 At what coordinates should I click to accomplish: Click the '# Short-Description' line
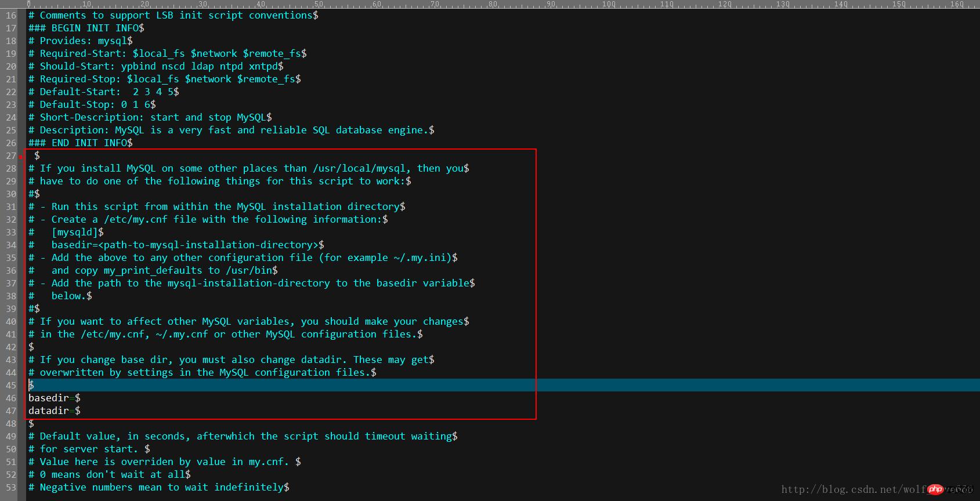pos(150,117)
